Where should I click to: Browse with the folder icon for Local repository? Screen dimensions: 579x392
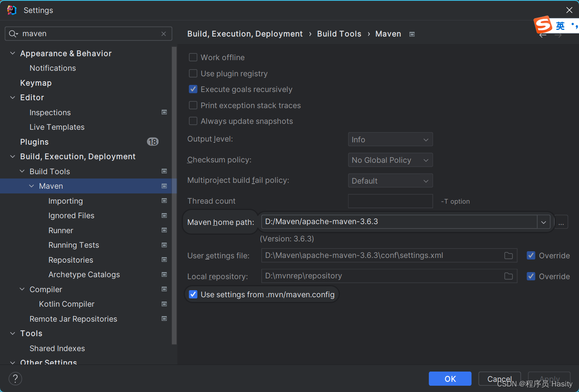click(509, 276)
